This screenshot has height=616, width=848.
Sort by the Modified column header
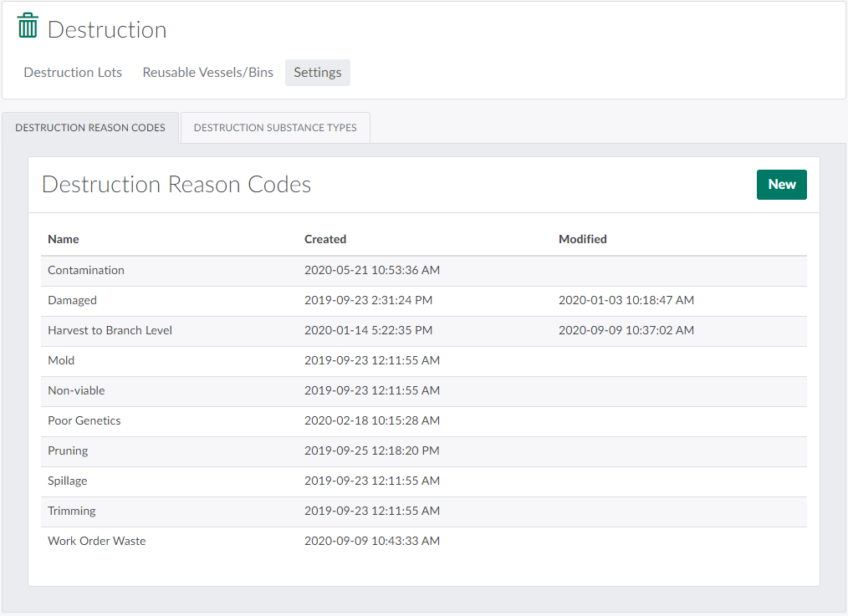coord(583,239)
